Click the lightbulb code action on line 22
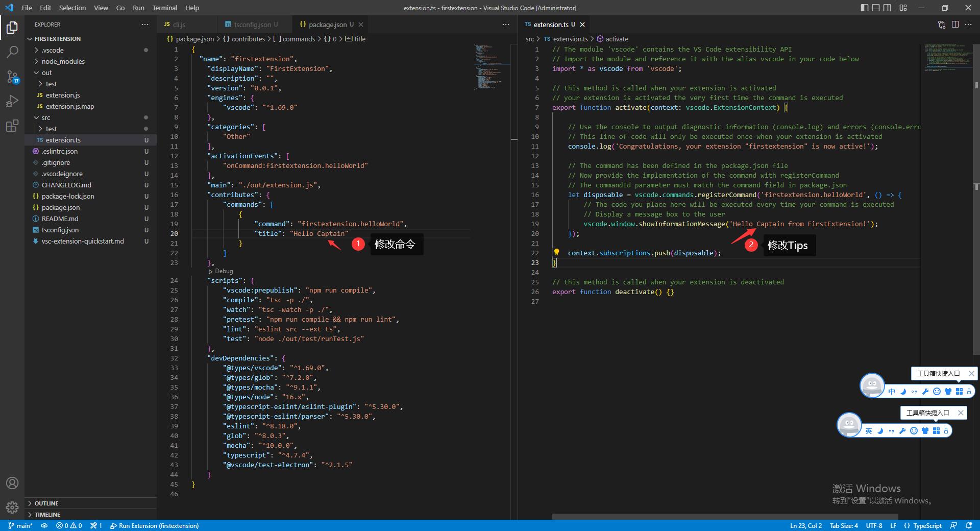This screenshot has width=980, height=531. pos(556,252)
